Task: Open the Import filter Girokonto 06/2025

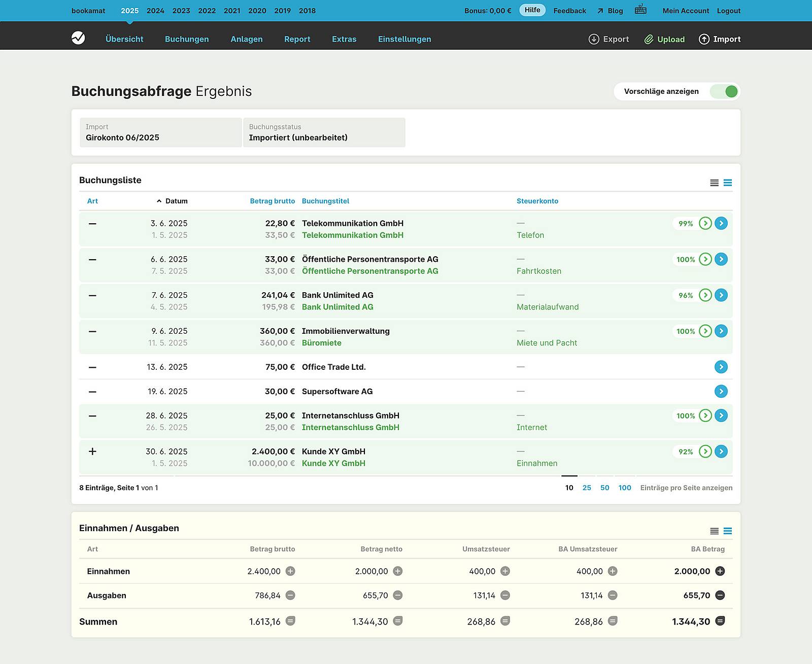Action: tap(161, 132)
